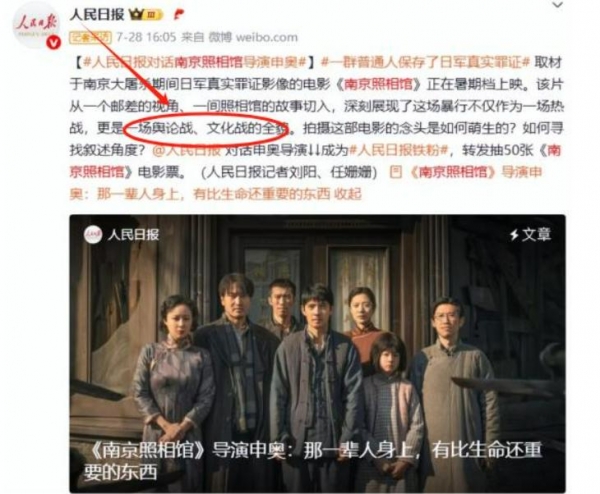Viewport: 600px width, 494px height.
Task: Open the 人民日报 profile avatar
Action: click(x=36, y=24)
